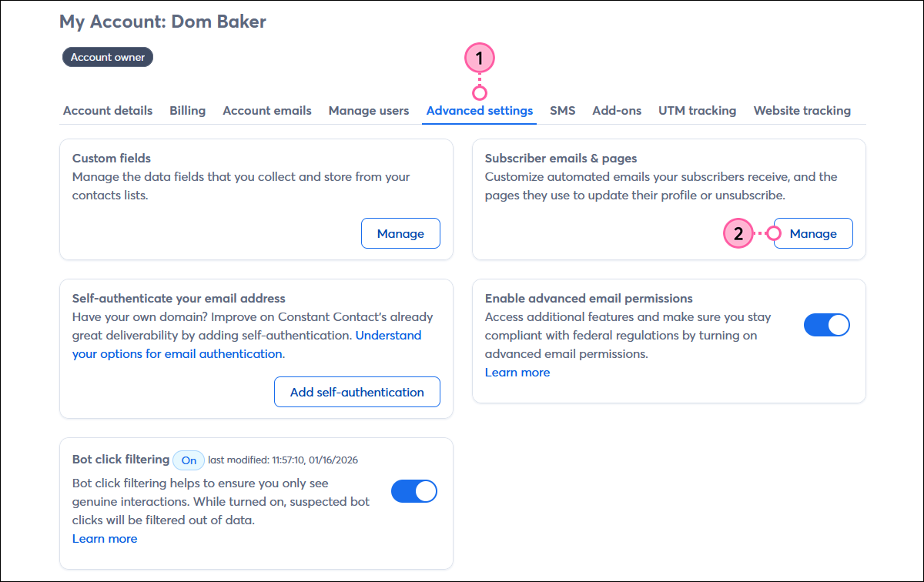Viewport: 924px width, 582px height.
Task: Select the Account emails tab
Action: (x=267, y=110)
